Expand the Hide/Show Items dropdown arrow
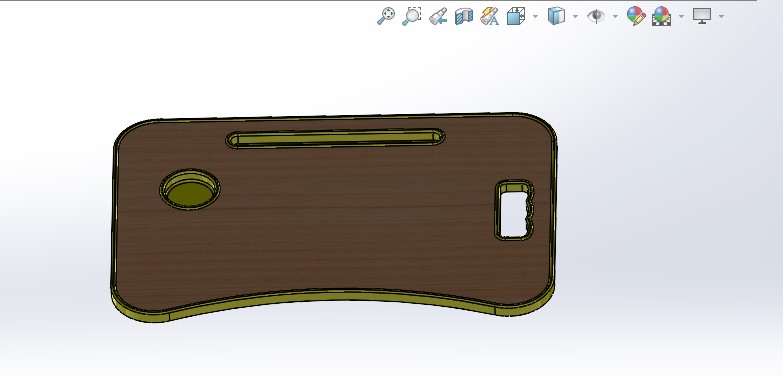 (615, 16)
